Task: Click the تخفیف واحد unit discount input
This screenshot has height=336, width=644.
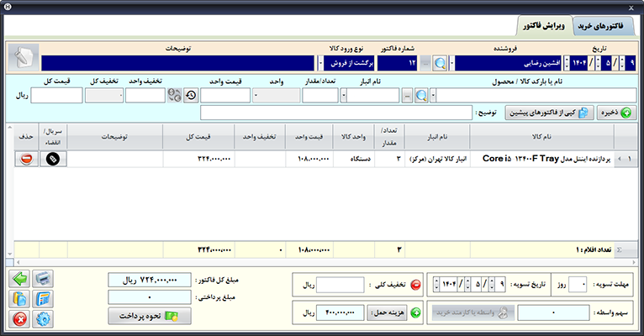Action: click(145, 96)
